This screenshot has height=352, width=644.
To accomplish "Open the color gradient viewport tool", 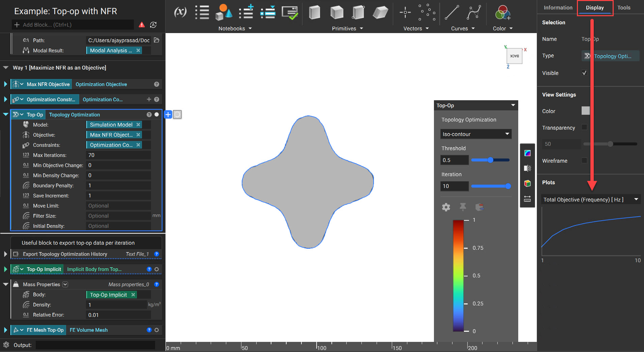I will 527,153.
